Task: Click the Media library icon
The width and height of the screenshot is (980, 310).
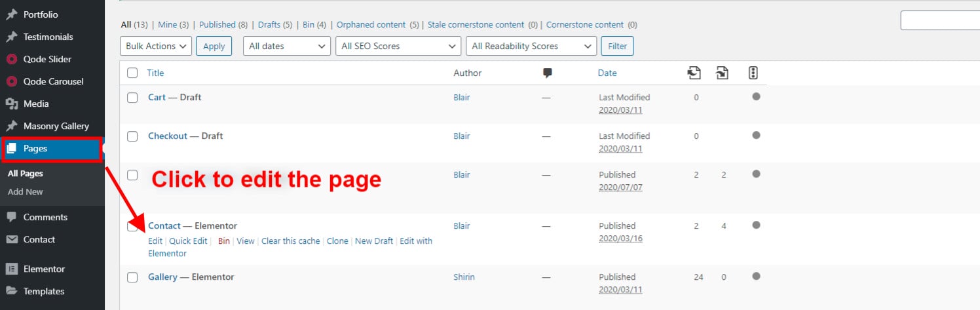Action: [12, 104]
